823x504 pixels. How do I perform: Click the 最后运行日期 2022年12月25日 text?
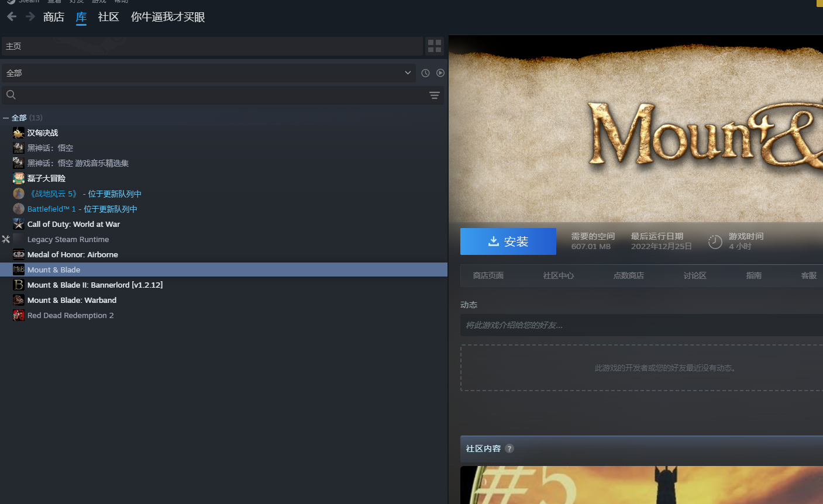click(x=662, y=241)
